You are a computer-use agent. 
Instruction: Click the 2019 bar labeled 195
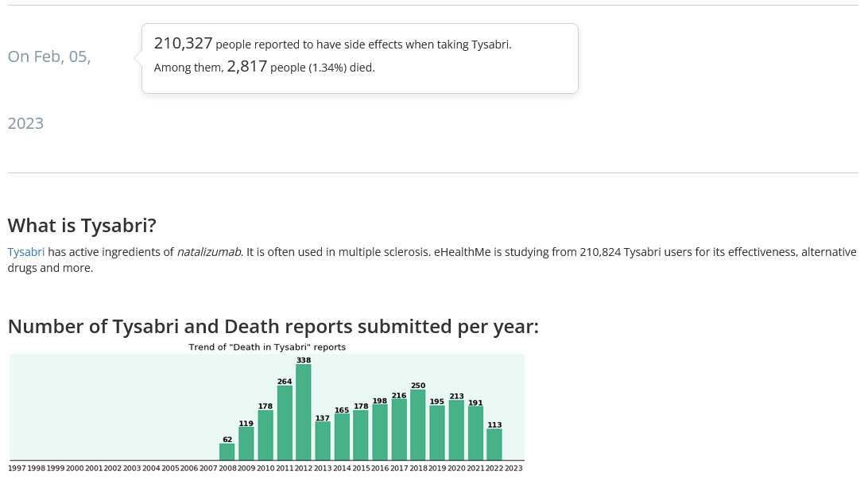click(437, 432)
